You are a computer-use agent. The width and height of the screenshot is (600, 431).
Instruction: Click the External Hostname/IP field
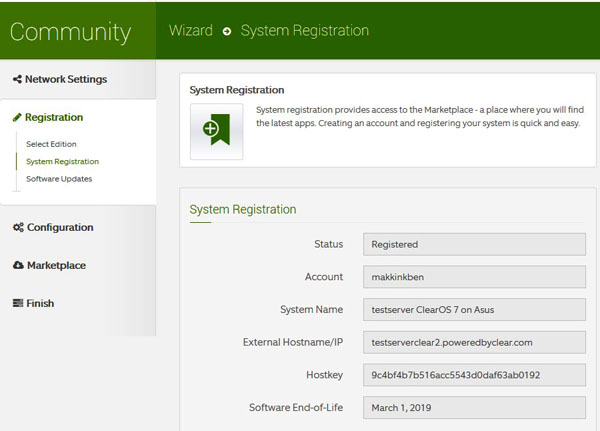pos(474,342)
